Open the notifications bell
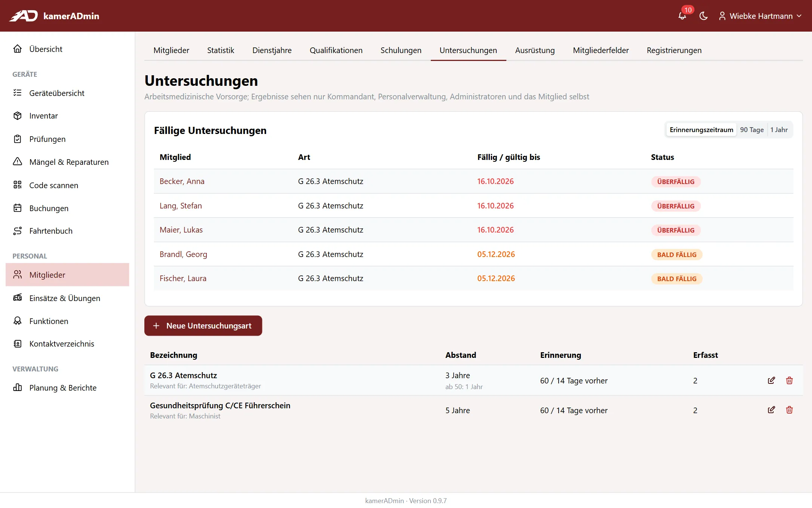 682,16
